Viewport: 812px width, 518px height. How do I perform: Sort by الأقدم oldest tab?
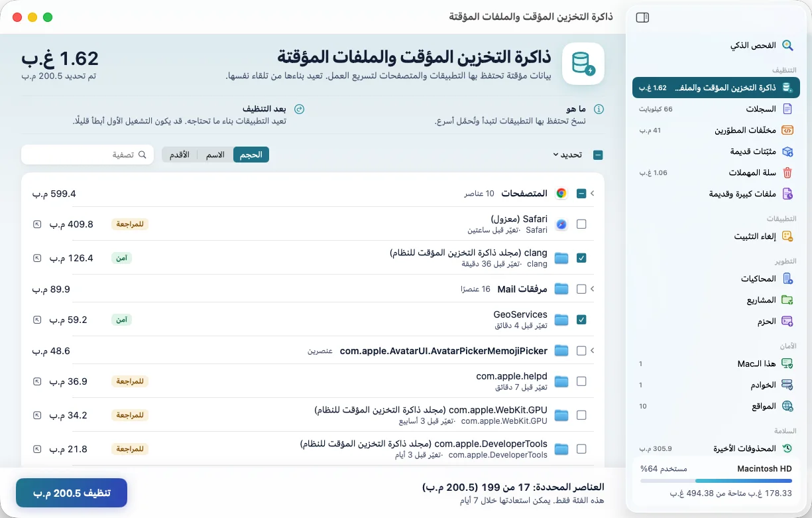click(x=178, y=155)
